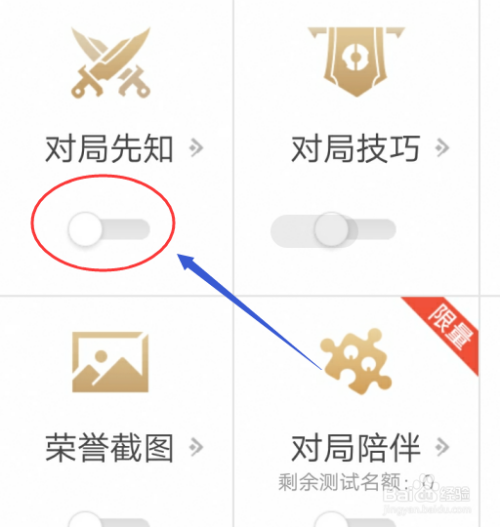The image size is (500, 527).
Task: Tap the puzzle piece icon
Action: (x=356, y=361)
